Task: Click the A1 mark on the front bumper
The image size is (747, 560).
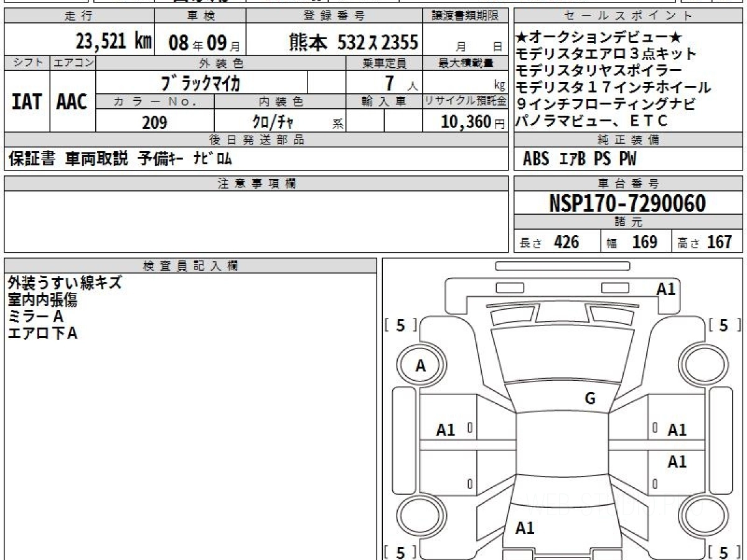Action: pyautogui.click(x=666, y=289)
